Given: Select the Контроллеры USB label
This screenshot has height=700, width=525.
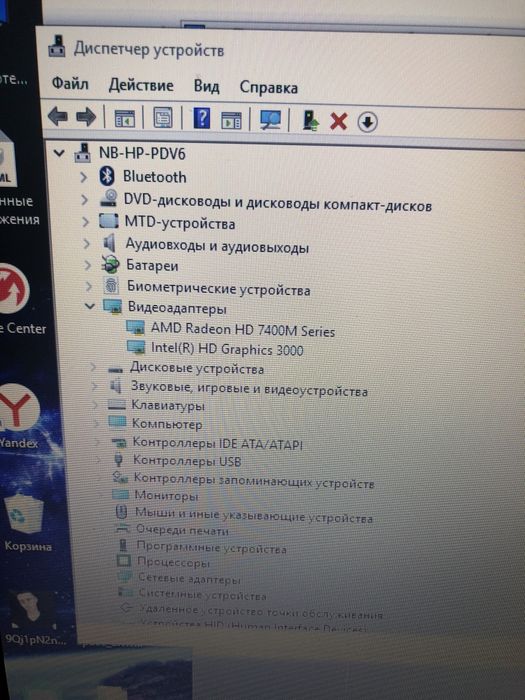Looking at the screenshot, I should pyautogui.click(x=187, y=460).
